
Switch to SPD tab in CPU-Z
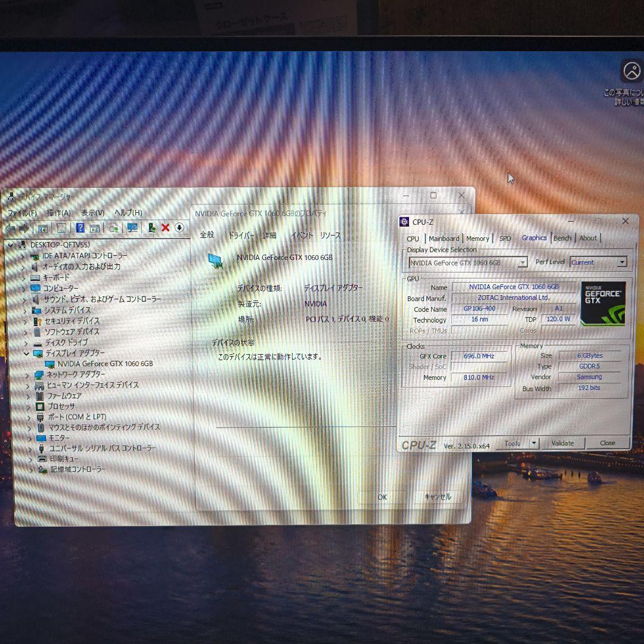505,238
